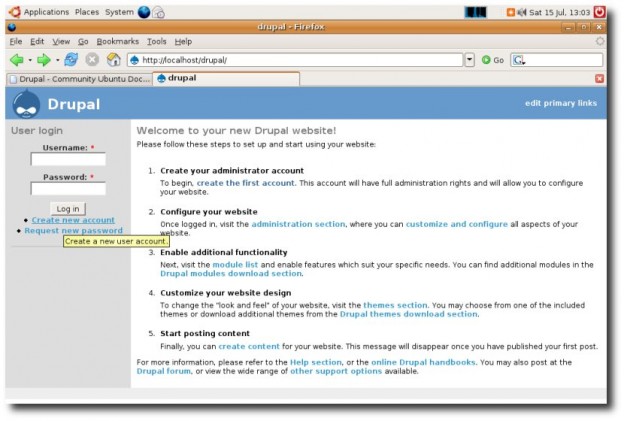Open the themes section link

click(x=395, y=305)
